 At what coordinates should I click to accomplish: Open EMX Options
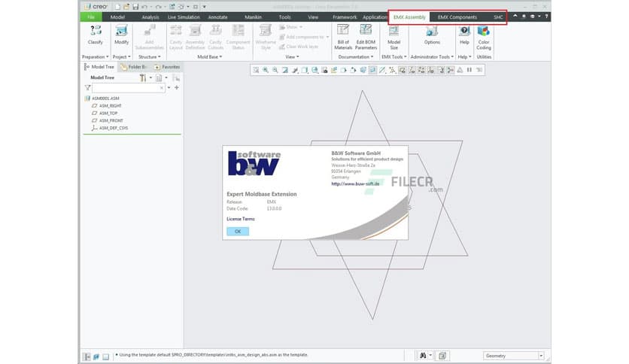(x=432, y=35)
